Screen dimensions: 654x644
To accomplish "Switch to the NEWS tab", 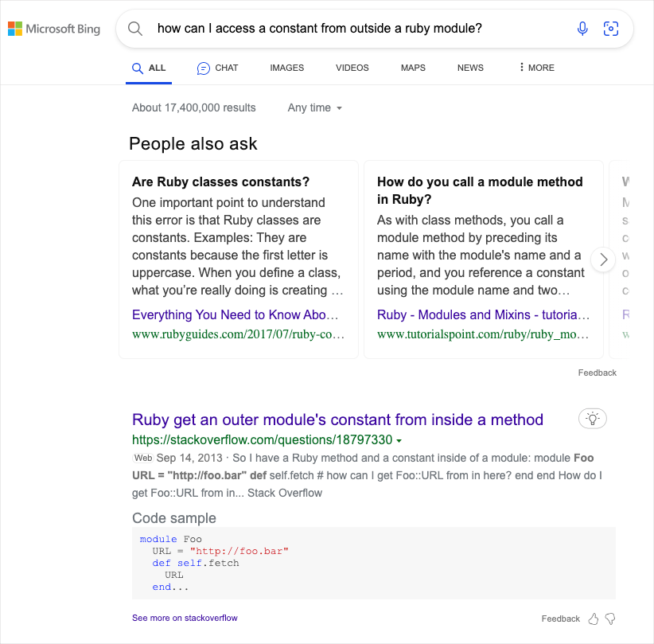I will pyautogui.click(x=470, y=68).
